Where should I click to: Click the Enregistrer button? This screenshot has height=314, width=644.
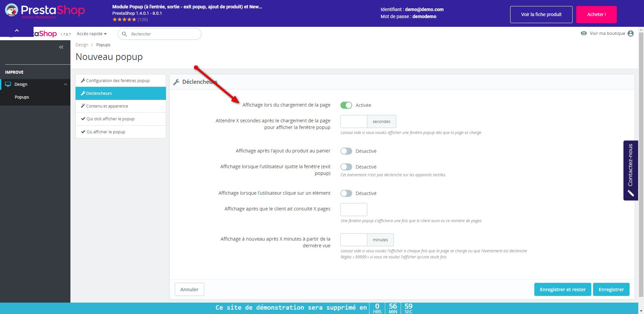point(611,290)
